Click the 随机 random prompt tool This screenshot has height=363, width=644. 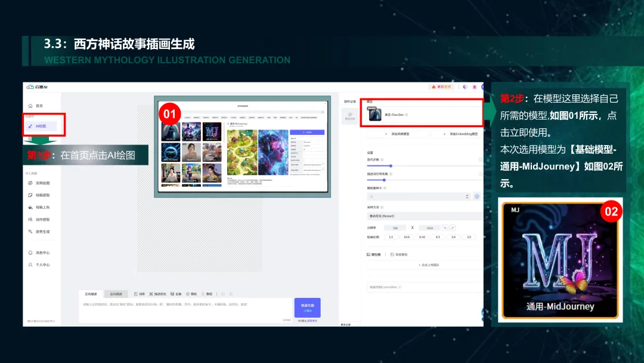click(x=191, y=294)
